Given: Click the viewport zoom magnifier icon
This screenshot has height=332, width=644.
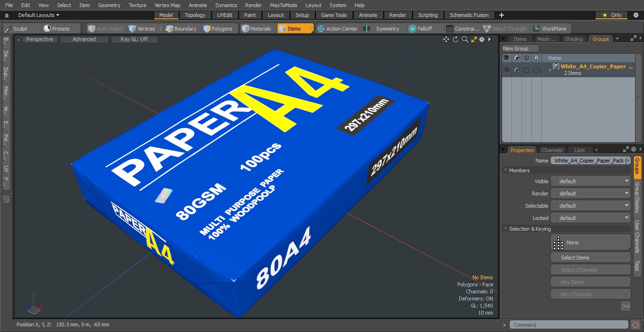Looking at the screenshot, I should [x=465, y=40].
